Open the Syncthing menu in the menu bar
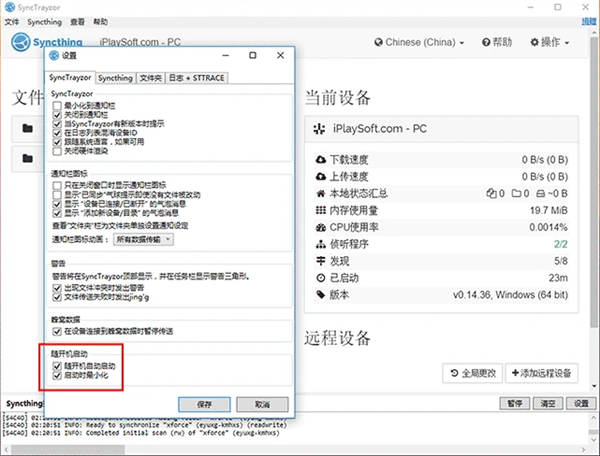The height and width of the screenshot is (456, 600). coord(44,22)
